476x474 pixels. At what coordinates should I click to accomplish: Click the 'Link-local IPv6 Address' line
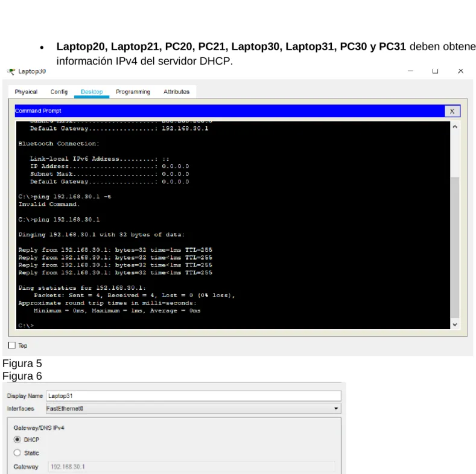[100, 159]
